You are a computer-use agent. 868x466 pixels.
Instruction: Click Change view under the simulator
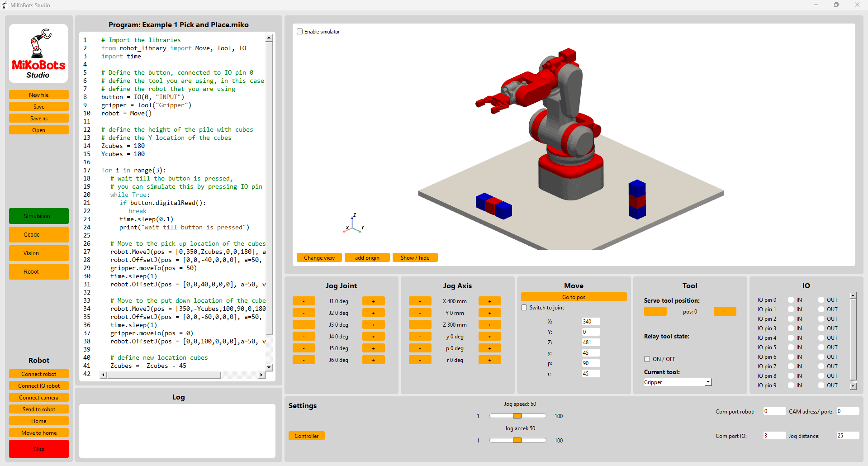(x=319, y=257)
